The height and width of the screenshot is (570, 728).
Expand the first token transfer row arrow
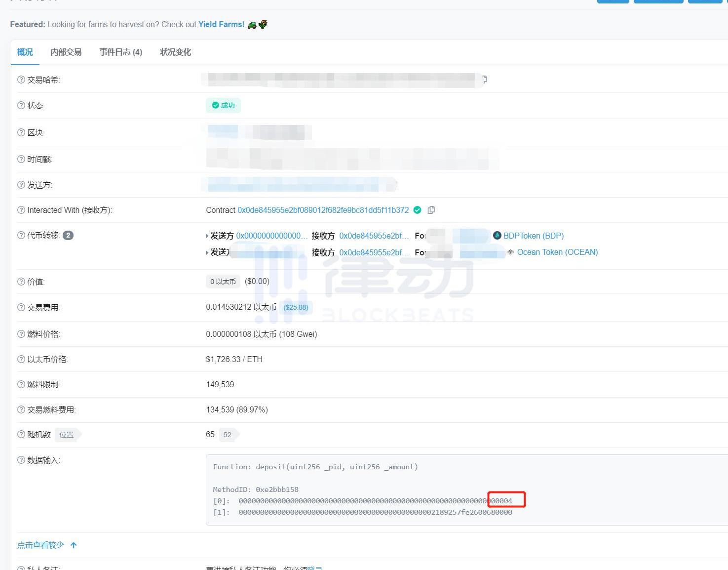point(207,236)
